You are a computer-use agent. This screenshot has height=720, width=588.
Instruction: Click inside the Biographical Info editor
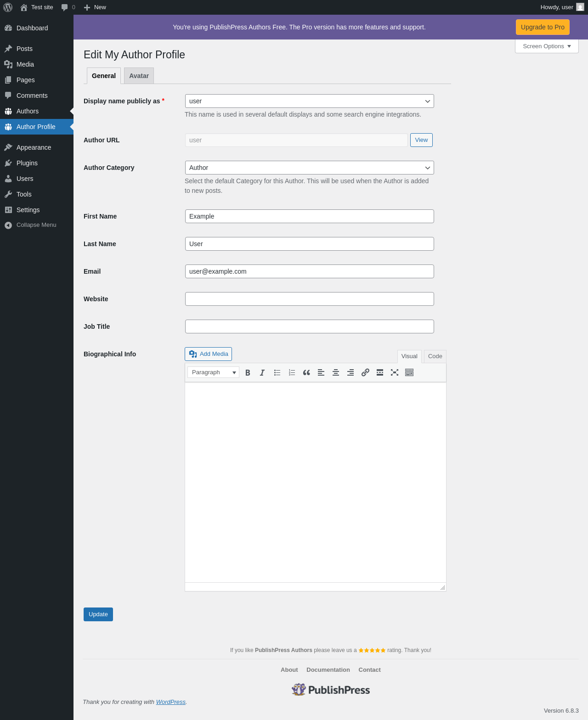pos(316,482)
